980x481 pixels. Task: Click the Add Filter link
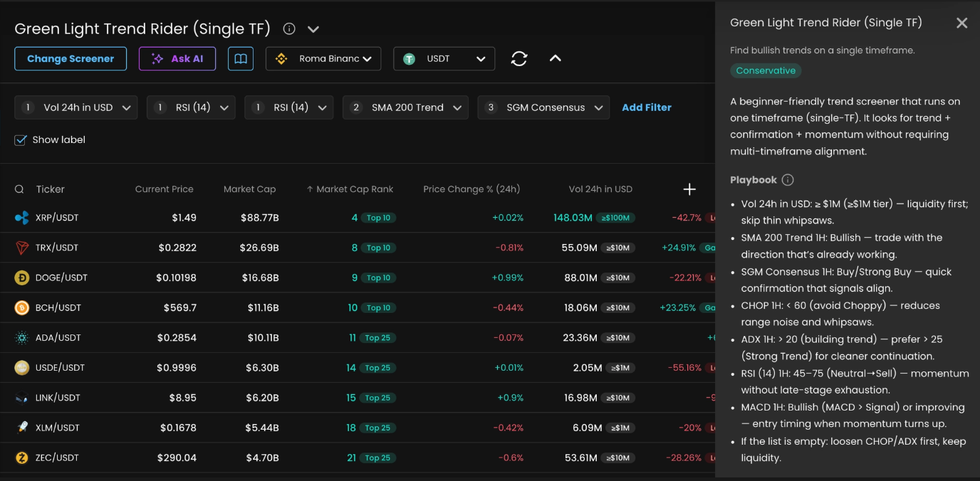tap(646, 107)
